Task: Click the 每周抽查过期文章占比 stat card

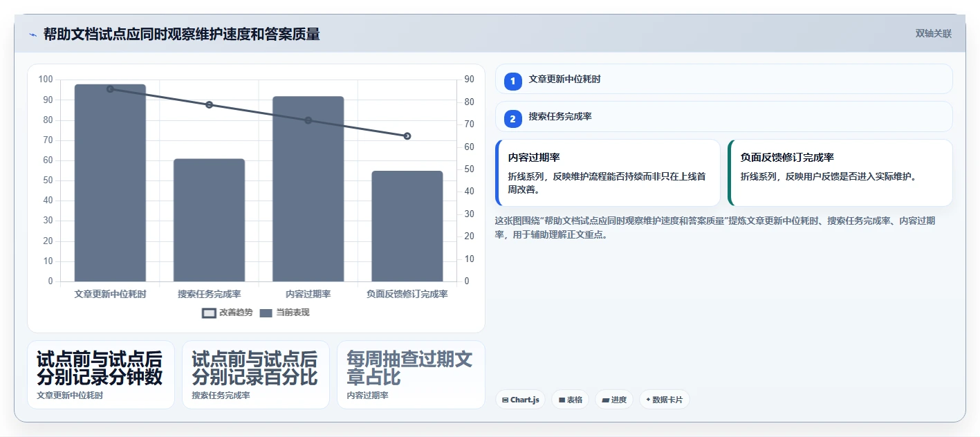Action: (x=411, y=375)
